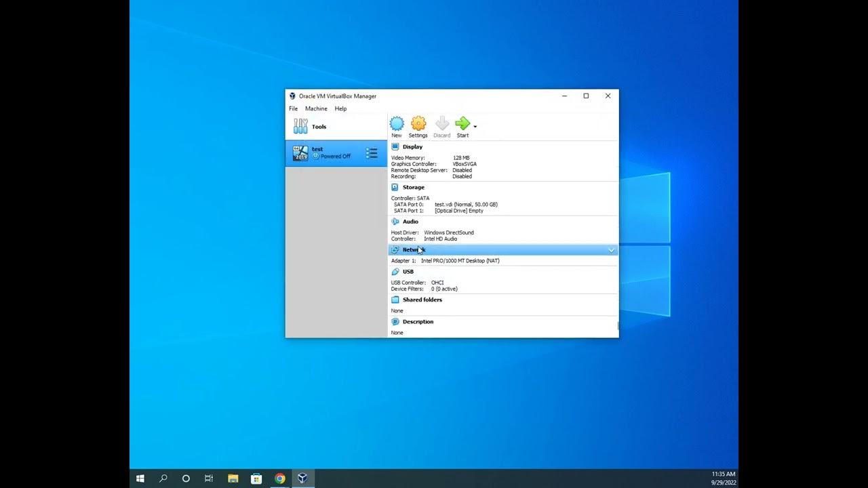This screenshot has width=868, height=488.
Task: Open File Explorer from the taskbar
Action: tap(233, 479)
